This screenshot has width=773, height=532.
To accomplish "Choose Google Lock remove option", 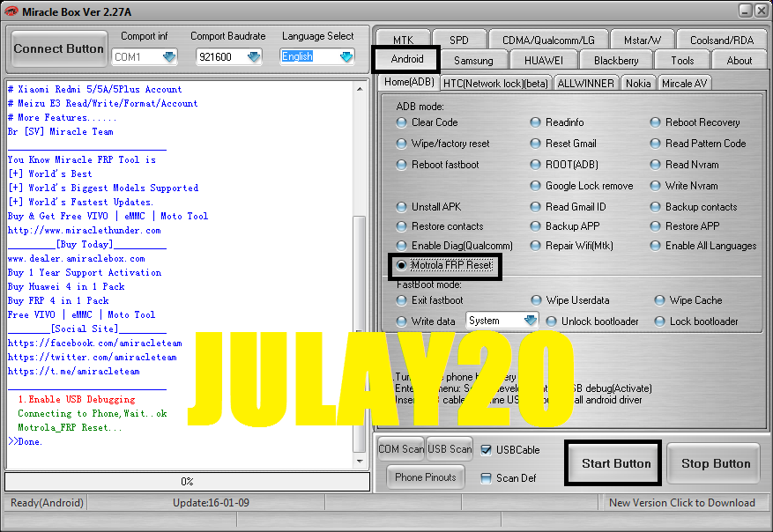I will 535,186.
